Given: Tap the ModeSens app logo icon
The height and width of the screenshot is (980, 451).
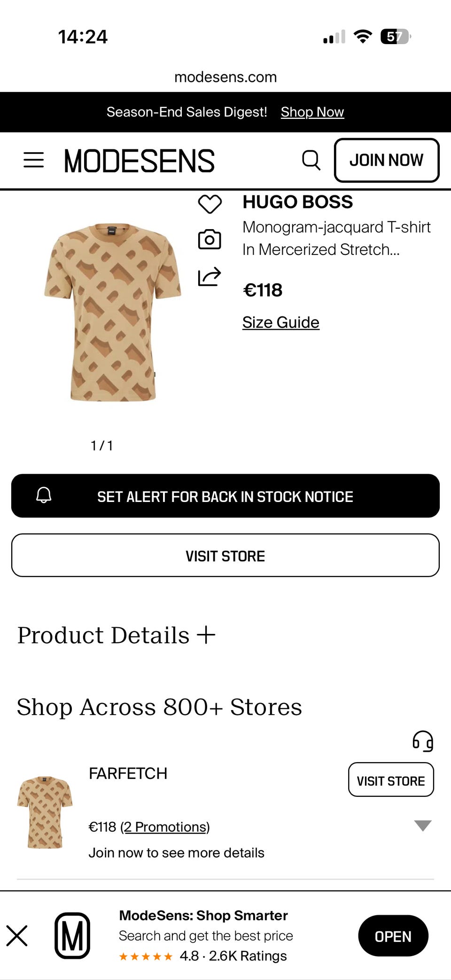Looking at the screenshot, I should 72,935.
